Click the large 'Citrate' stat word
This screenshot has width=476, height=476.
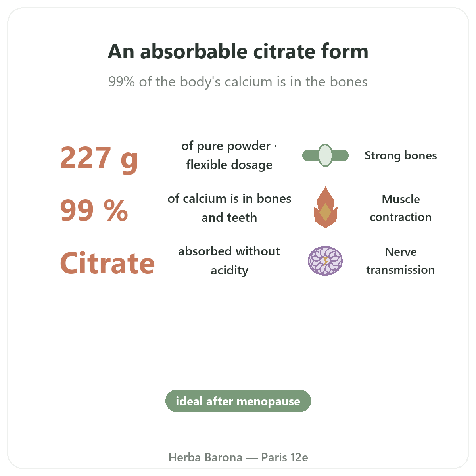coord(107,263)
